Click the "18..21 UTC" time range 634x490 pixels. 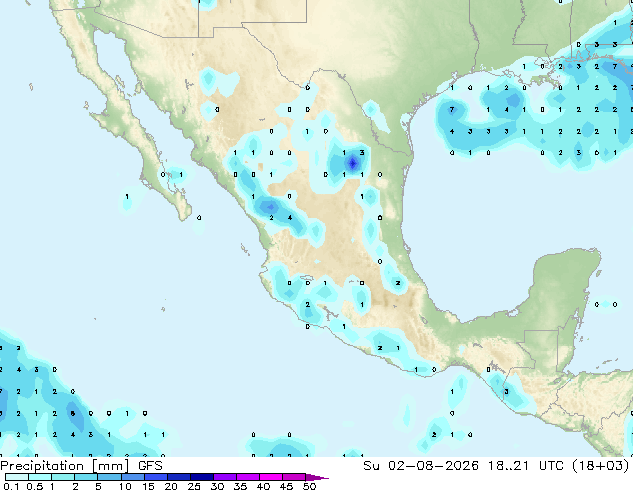click(x=528, y=466)
